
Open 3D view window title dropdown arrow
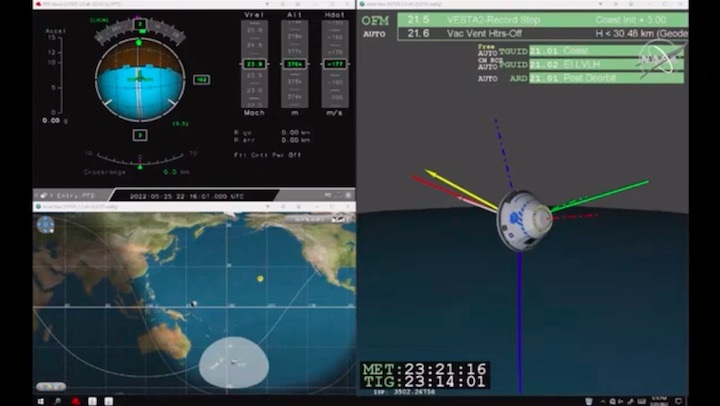601,4
